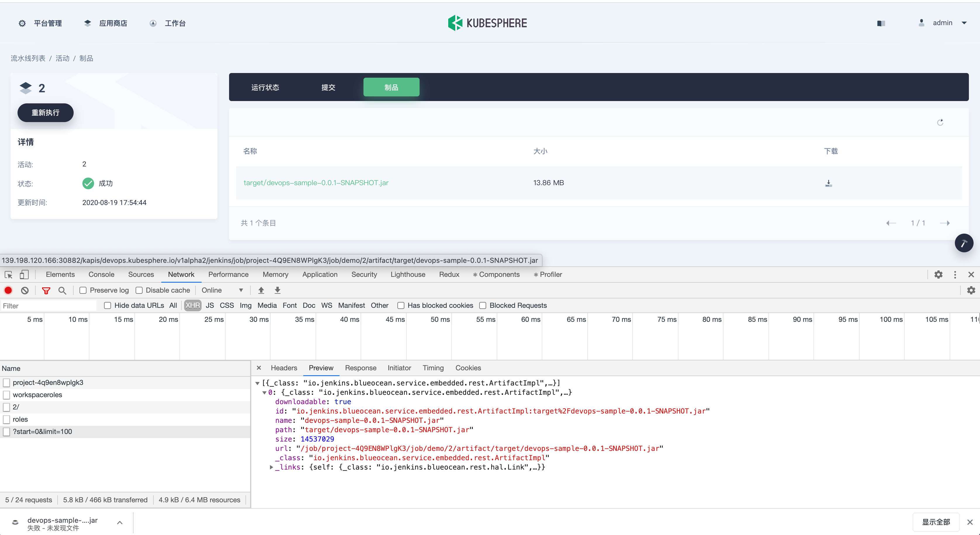Viewport: 980px width, 535px height.
Task: Open the Console panel tab
Action: click(101, 275)
